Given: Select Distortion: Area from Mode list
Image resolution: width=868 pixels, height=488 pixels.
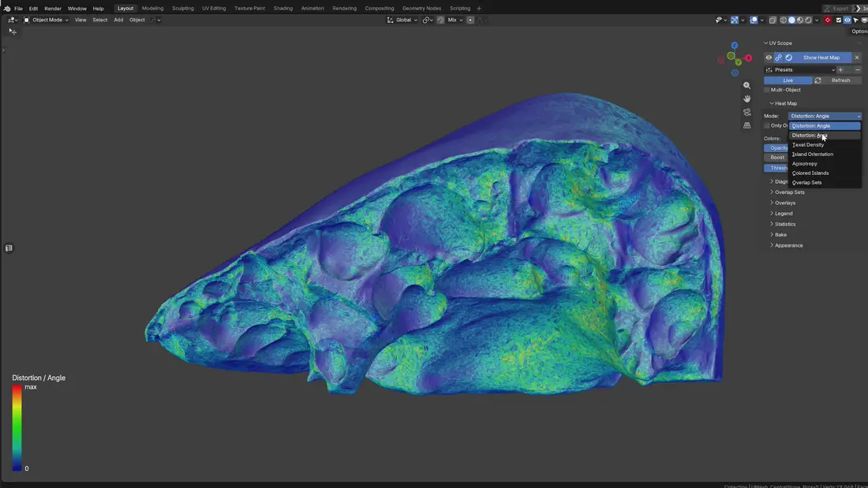Looking at the screenshot, I should [825, 136].
